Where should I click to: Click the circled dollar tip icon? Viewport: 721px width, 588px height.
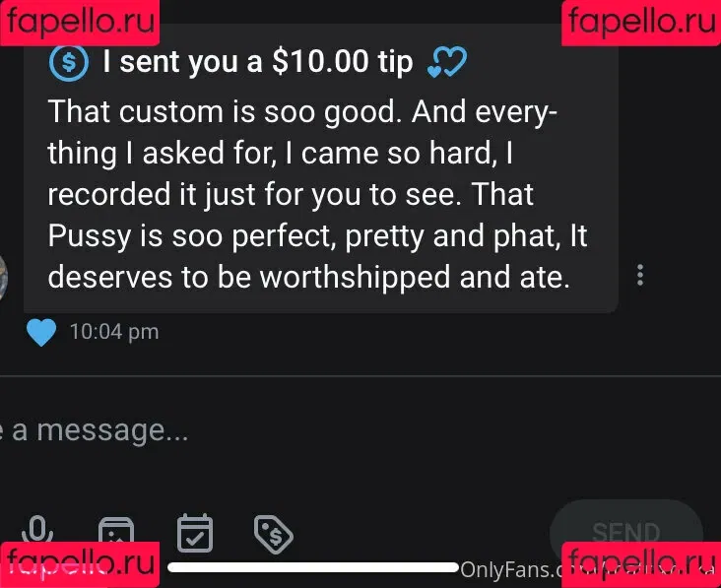[x=69, y=62]
